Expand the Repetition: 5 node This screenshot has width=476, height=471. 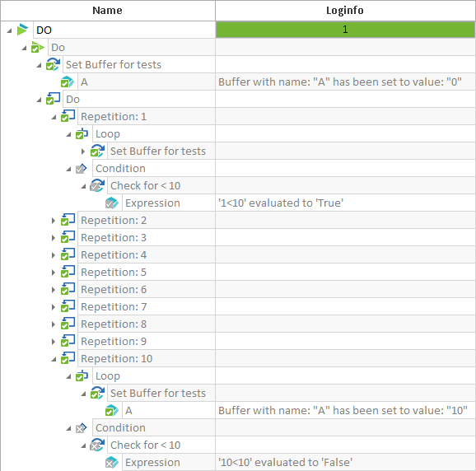(54, 273)
